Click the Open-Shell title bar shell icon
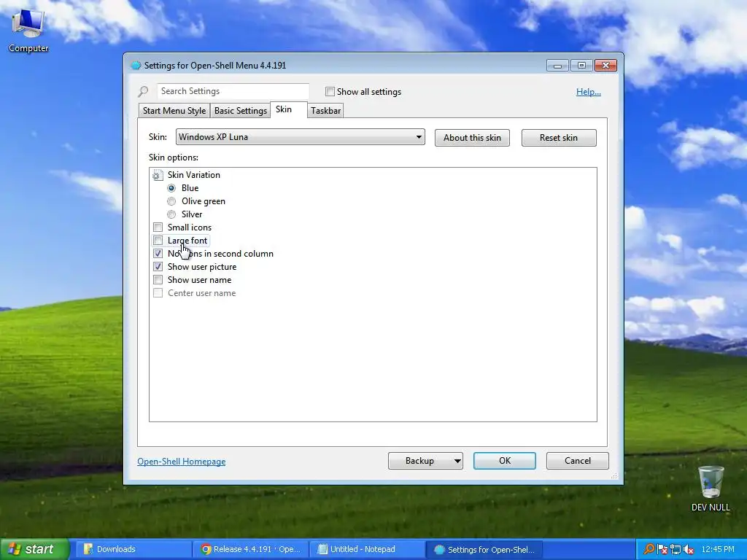 coord(136,65)
